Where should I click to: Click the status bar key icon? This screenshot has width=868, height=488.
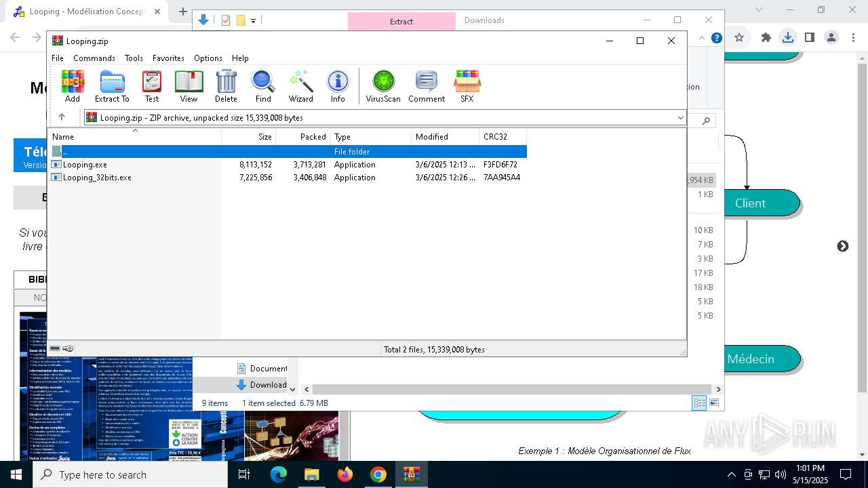[x=68, y=348]
